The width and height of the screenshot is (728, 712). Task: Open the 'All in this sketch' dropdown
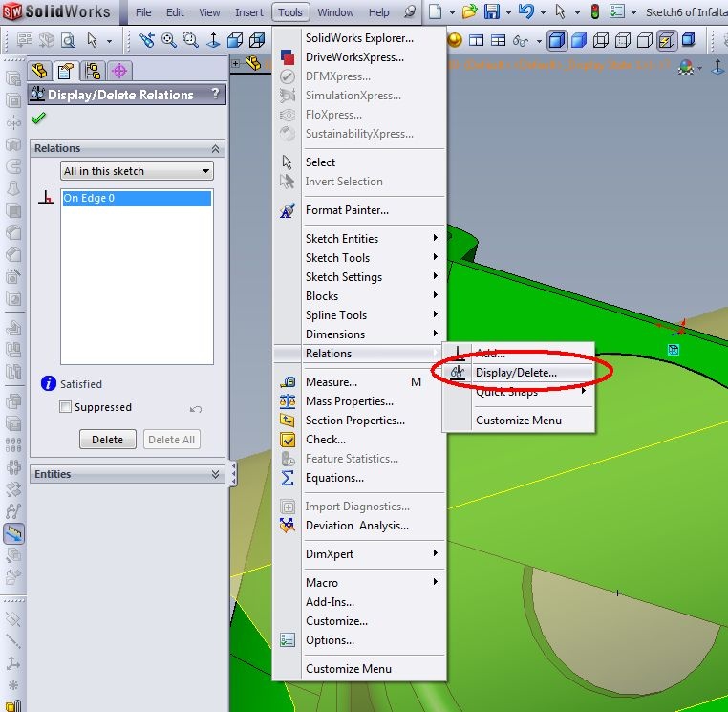pos(137,171)
